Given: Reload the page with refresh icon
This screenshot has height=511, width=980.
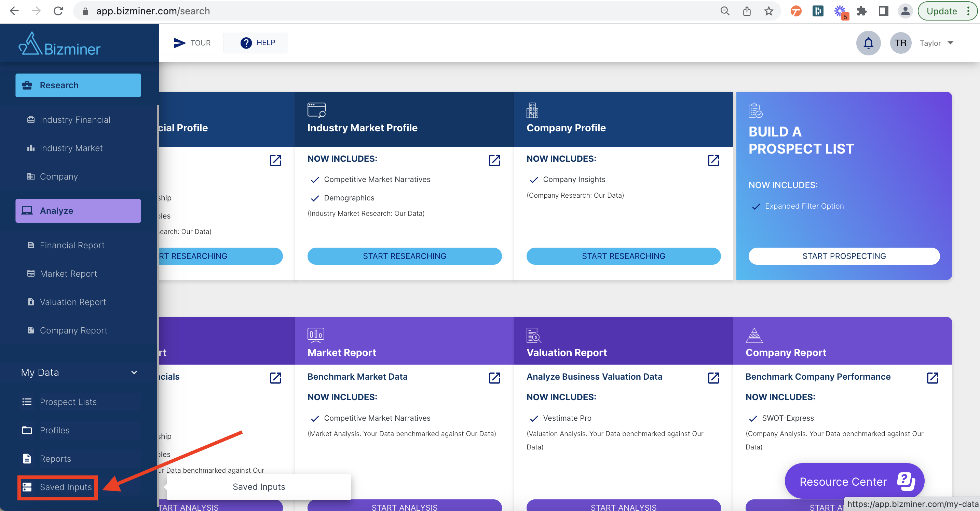Looking at the screenshot, I should coord(58,11).
